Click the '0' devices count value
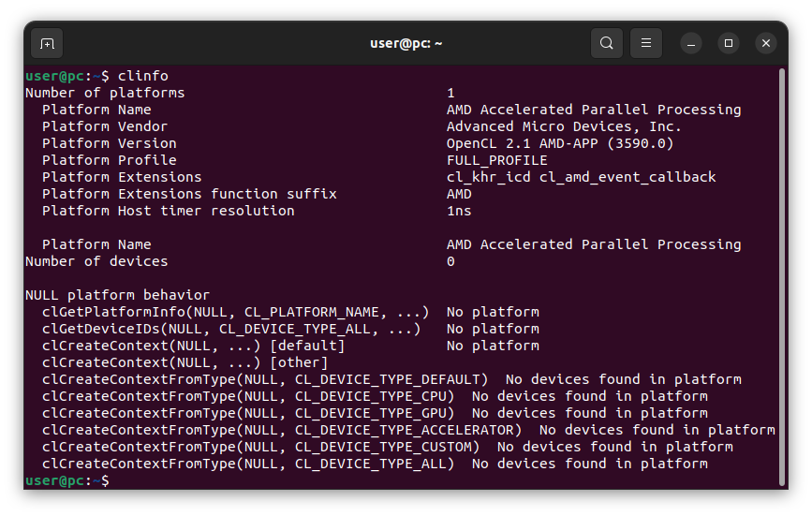812x516 pixels. pos(450,261)
